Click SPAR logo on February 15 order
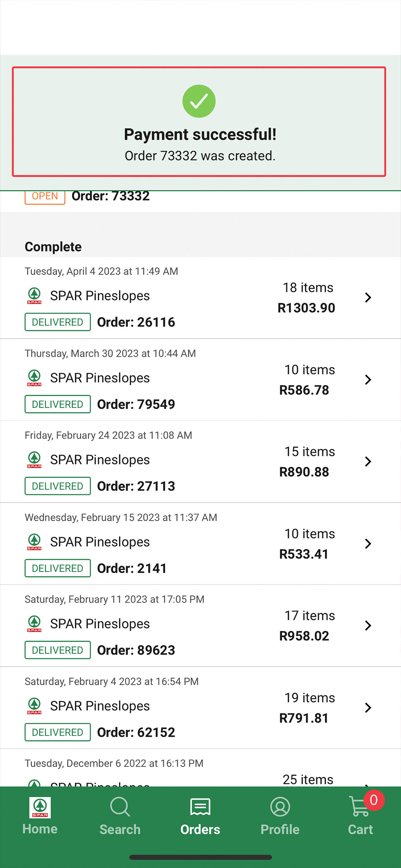This screenshot has width=401, height=868. pyautogui.click(x=34, y=542)
